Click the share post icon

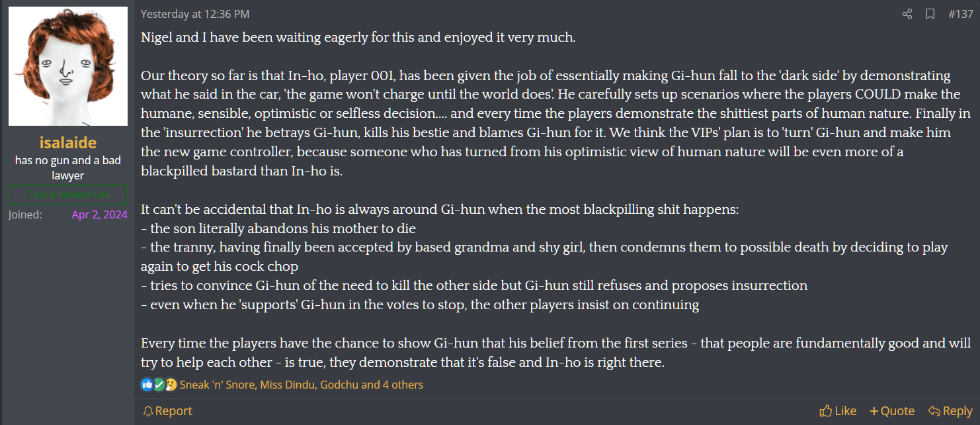pos(907,14)
